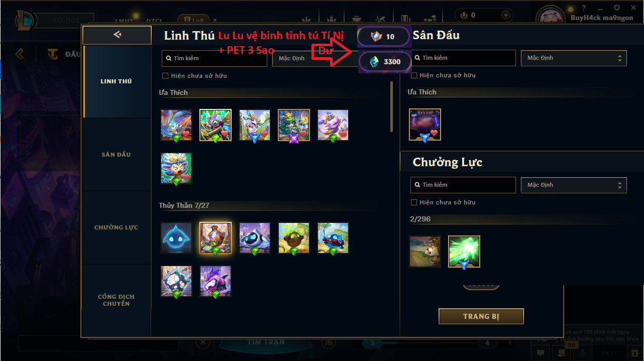Select the purple-star favorite Little Legend
Screen dimensions: 644x361
coord(294,125)
